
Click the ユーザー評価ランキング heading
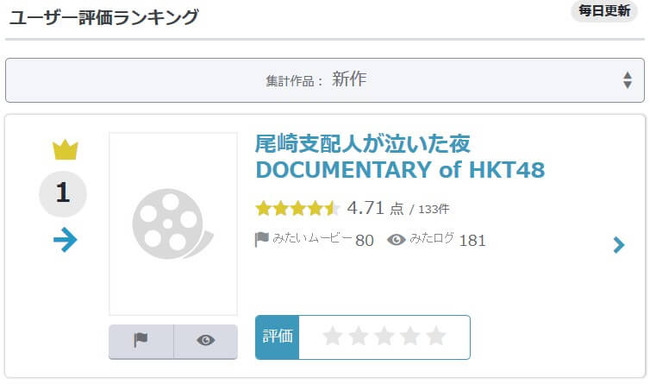point(104,18)
